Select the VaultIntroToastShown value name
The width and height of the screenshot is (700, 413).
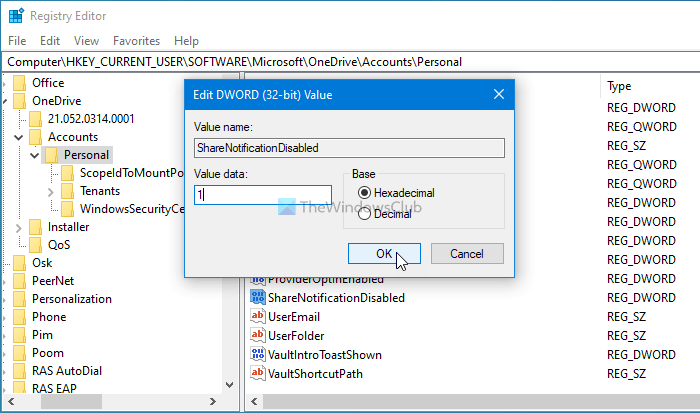(x=325, y=355)
